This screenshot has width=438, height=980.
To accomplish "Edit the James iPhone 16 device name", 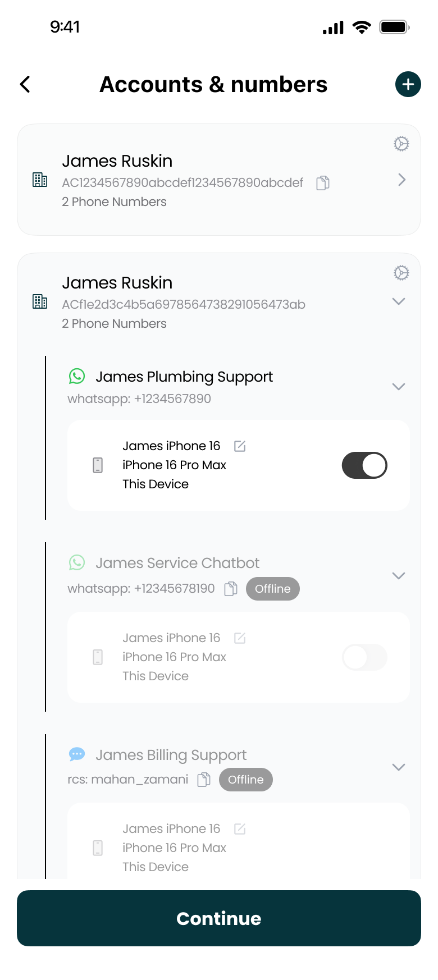I will [241, 446].
